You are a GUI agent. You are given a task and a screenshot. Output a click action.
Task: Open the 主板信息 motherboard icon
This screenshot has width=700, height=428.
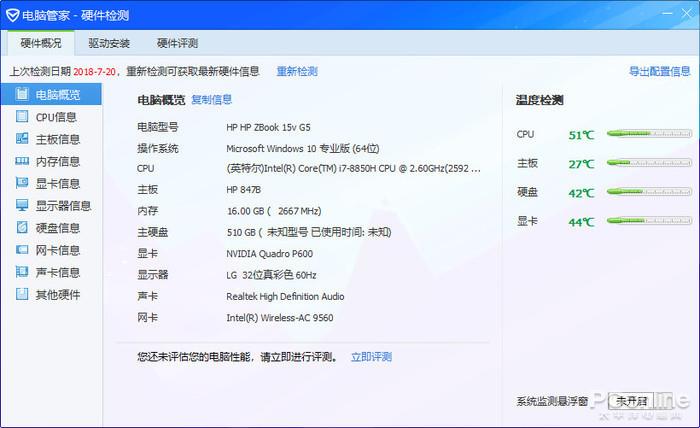22,139
